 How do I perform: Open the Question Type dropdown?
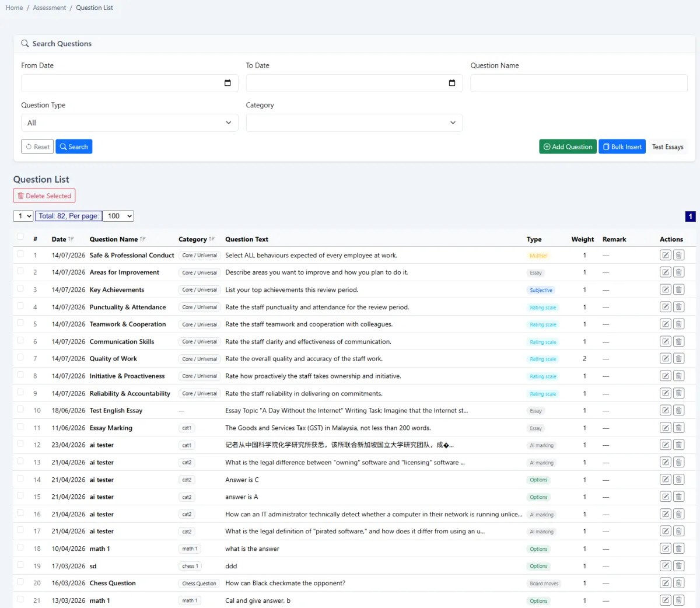tap(129, 123)
